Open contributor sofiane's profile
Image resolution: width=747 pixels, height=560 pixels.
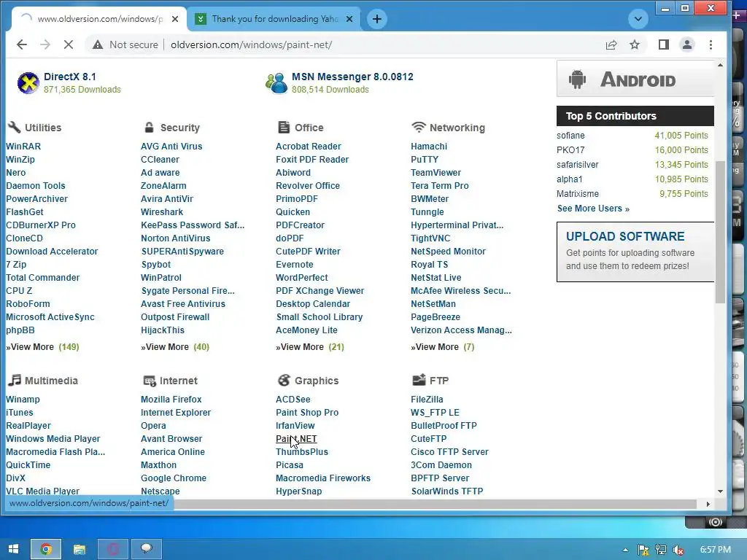coord(570,135)
